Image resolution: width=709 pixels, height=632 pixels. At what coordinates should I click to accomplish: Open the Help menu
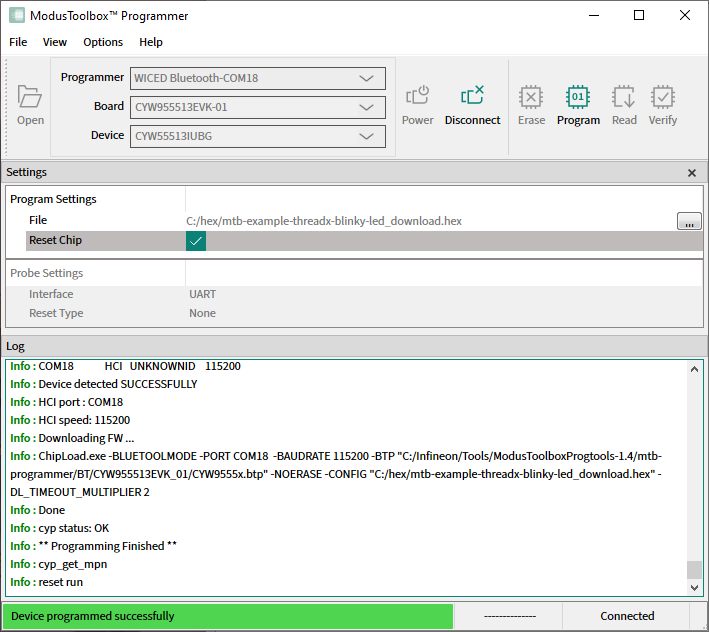151,42
